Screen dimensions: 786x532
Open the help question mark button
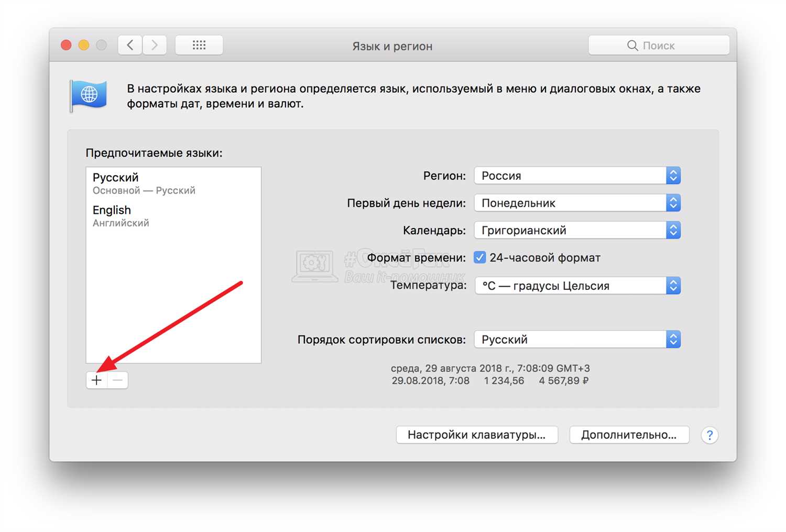pos(709,435)
